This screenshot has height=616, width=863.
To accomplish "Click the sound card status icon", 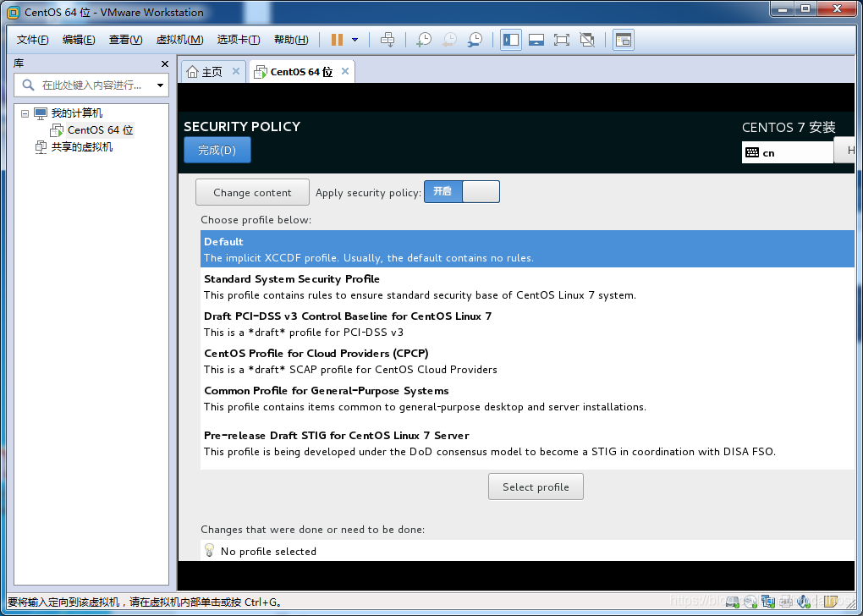I will (x=804, y=601).
